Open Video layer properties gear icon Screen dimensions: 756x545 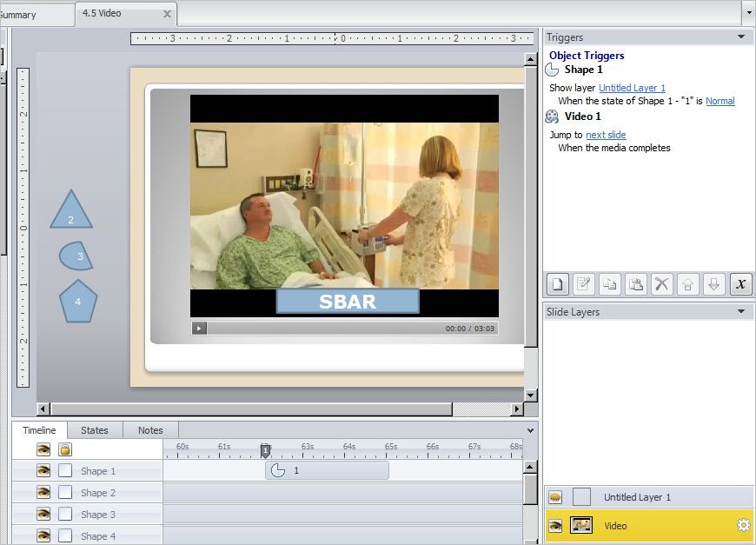coord(743,525)
